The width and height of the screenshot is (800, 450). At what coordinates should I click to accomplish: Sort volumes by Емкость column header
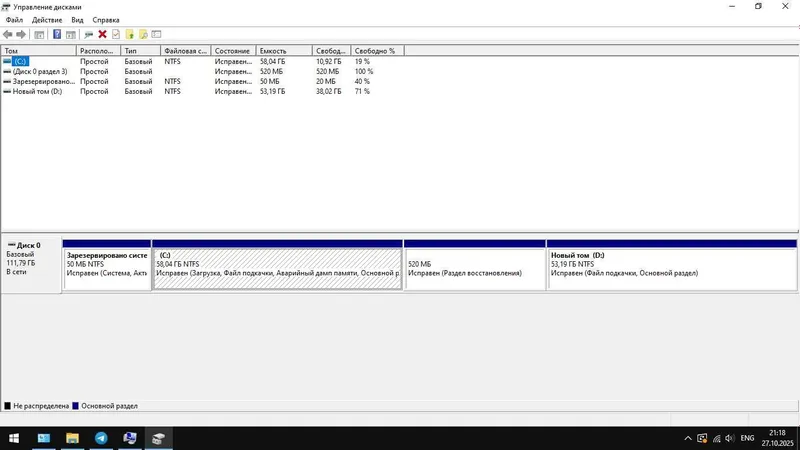point(284,51)
